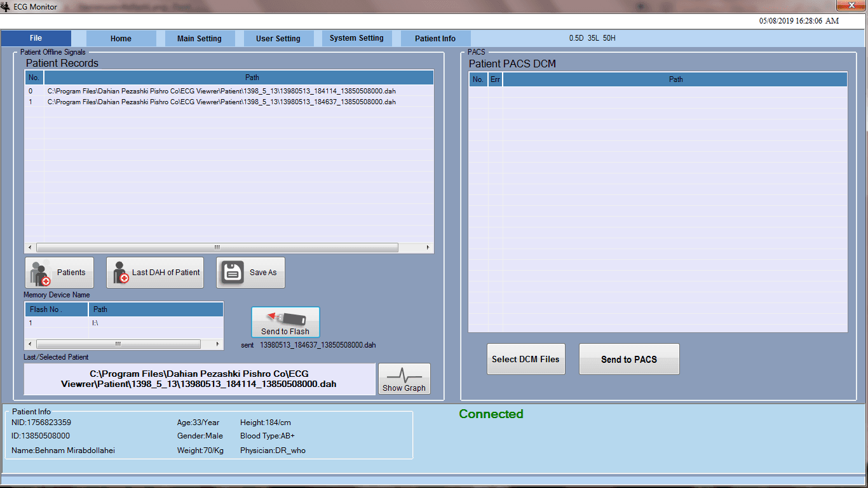Click the 0.5D 35L 50H filter label

point(592,38)
